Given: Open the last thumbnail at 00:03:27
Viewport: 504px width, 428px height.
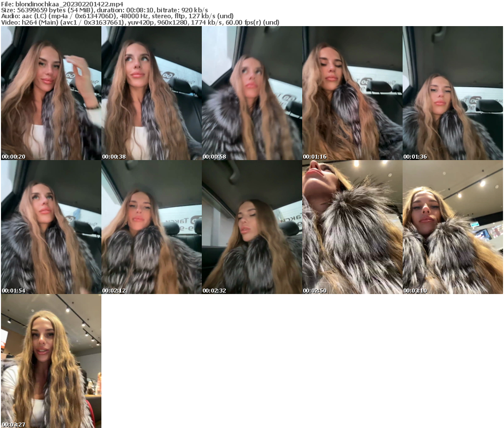Looking at the screenshot, I should click(50, 360).
